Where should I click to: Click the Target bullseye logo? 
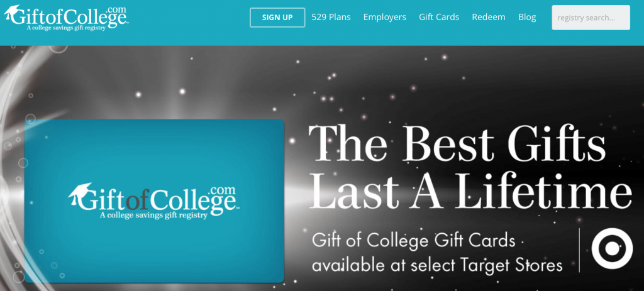click(x=612, y=248)
